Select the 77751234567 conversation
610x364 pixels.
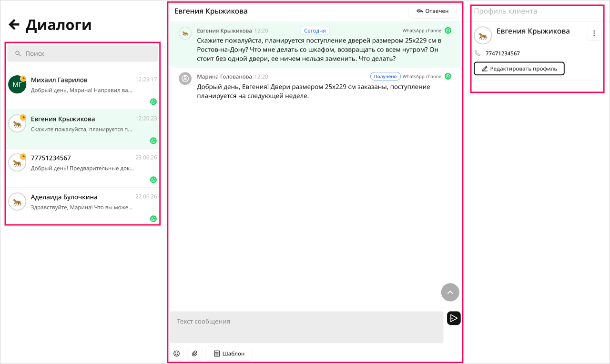pos(82,169)
